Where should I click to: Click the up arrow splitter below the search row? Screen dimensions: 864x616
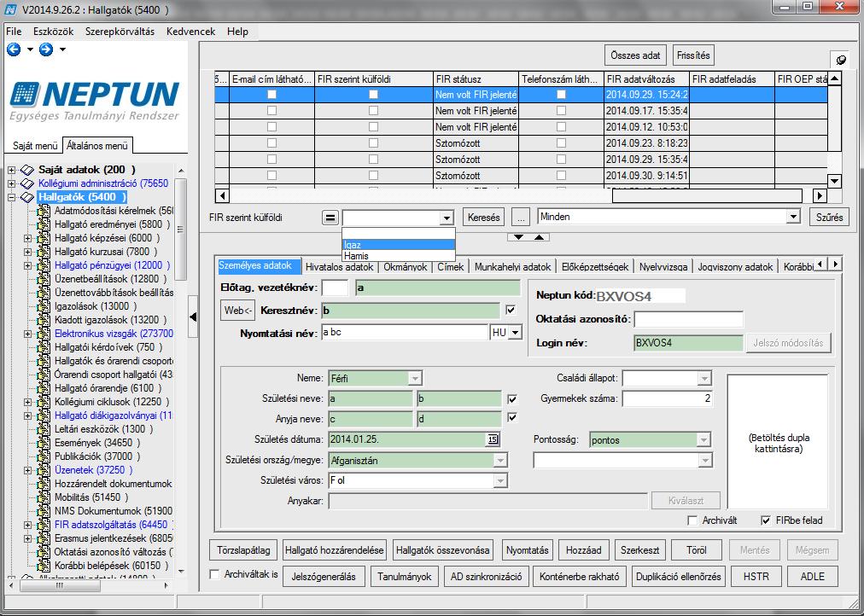coord(540,237)
